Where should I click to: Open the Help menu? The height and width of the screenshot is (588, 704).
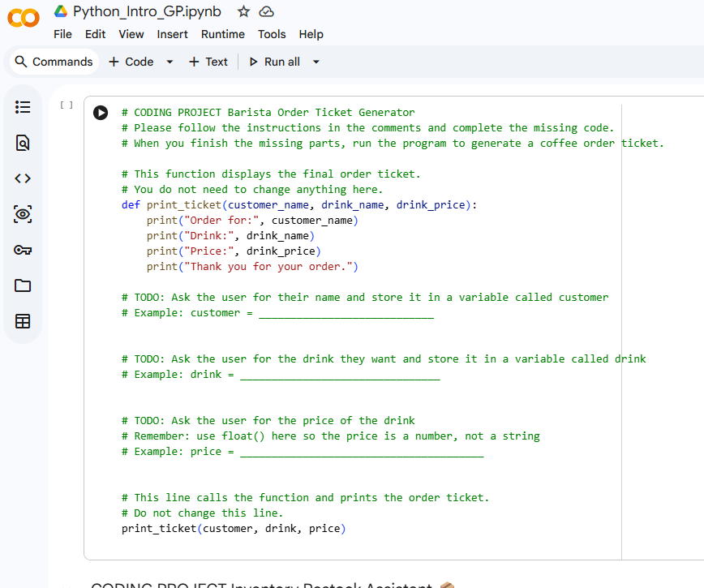click(311, 35)
